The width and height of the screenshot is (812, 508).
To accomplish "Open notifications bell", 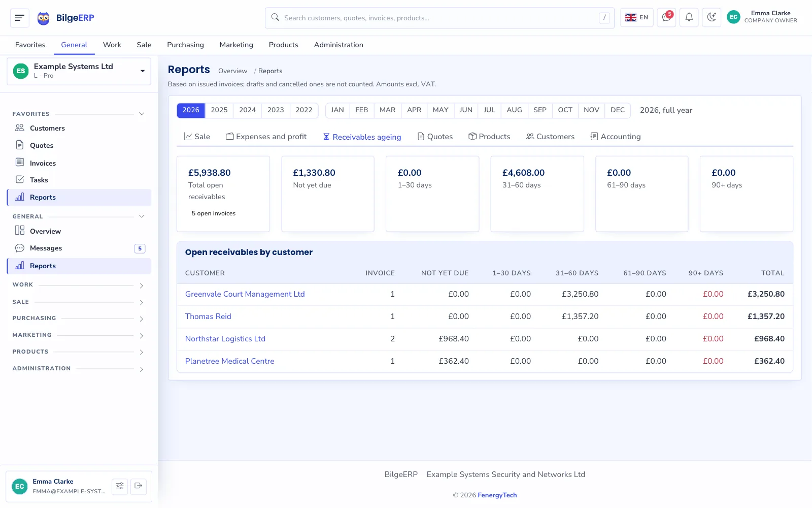I will 689,18.
